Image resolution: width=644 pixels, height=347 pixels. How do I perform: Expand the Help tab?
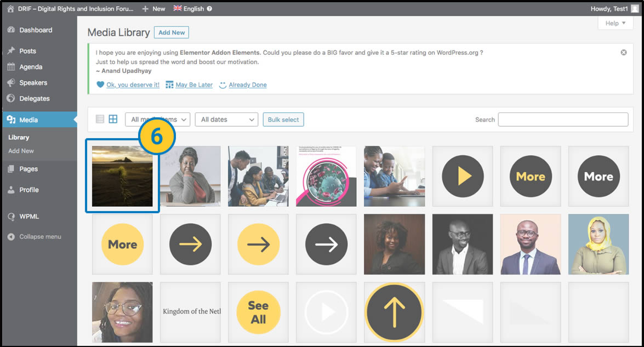point(615,23)
